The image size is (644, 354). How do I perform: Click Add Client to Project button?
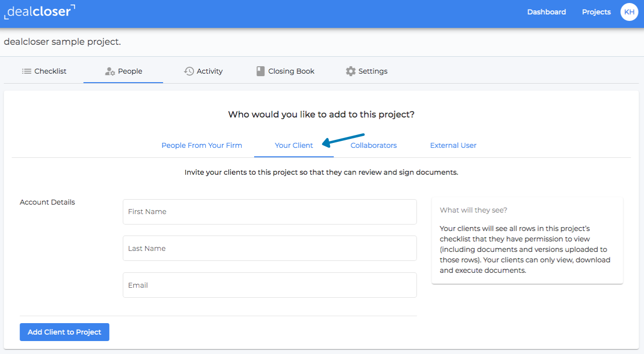point(65,332)
